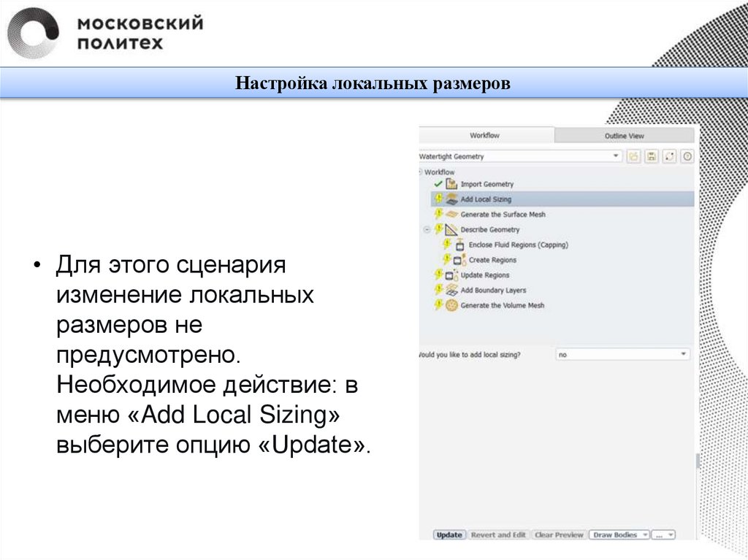Screen dimensions: 748x560
Task: Click the lightning status icon beside Create Regions
Action: pyautogui.click(x=446, y=259)
